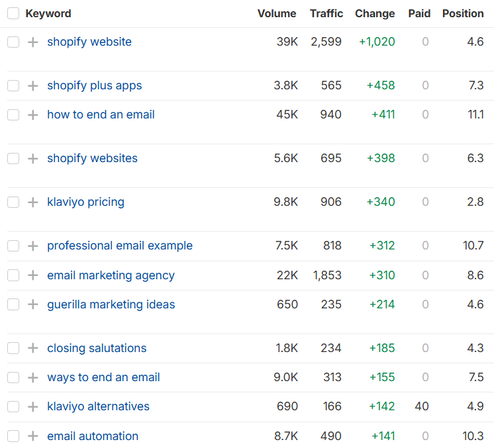This screenshot has height=448, width=494.
Task: Click plus icon for ways to end an email
Action: (32, 377)
